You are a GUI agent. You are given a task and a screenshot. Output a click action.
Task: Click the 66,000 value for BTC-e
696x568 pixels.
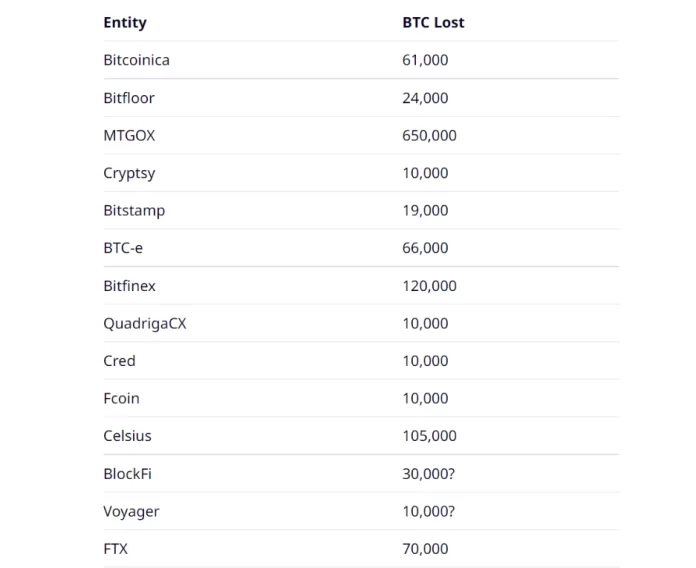click(425, 248)
